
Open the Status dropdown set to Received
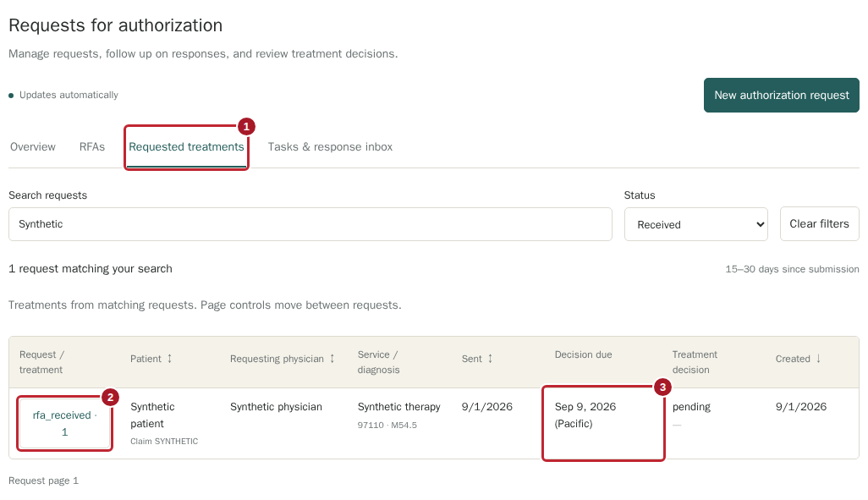[696, 224]
